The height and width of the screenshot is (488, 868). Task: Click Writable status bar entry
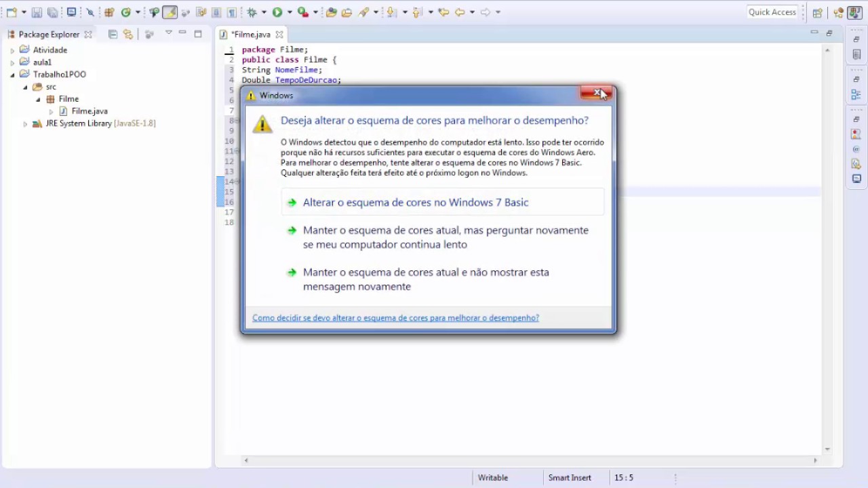click(493, 478)
